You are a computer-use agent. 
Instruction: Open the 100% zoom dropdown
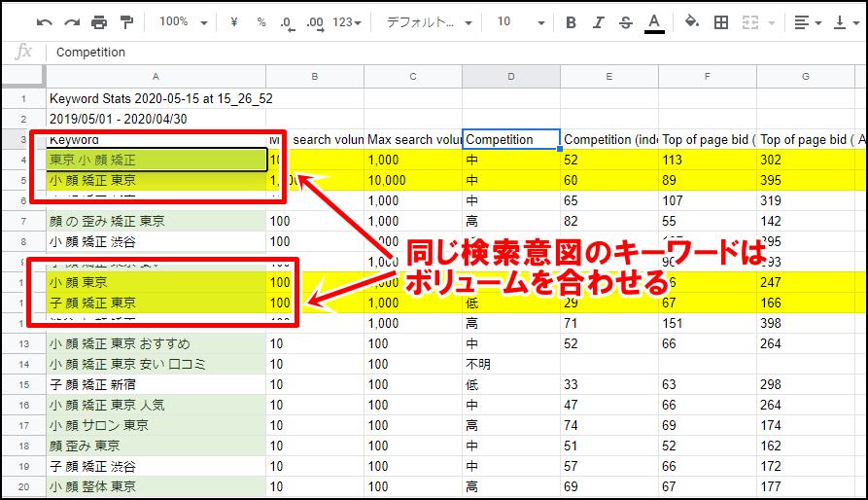[184, 22]
